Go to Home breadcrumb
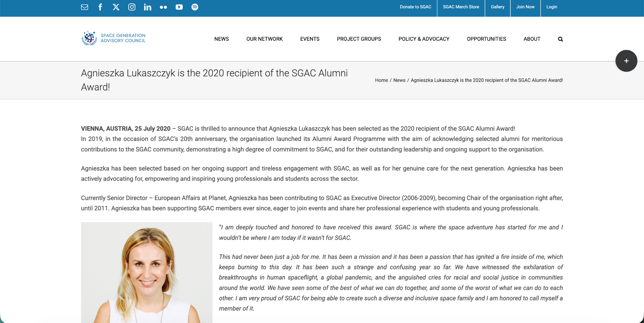Screen dimensions: 644x323 pyautogui.click(x=381, y=80)
